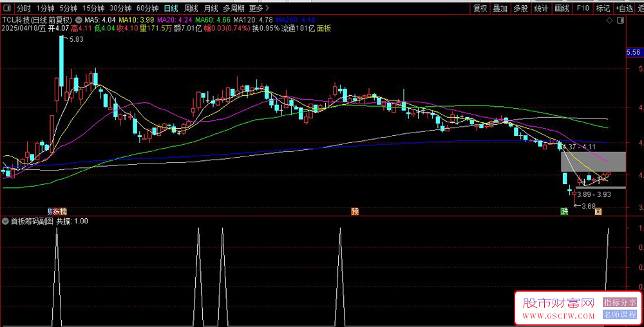
Task: Click the 涨榜 marker badge
Action: coord(59,212)
